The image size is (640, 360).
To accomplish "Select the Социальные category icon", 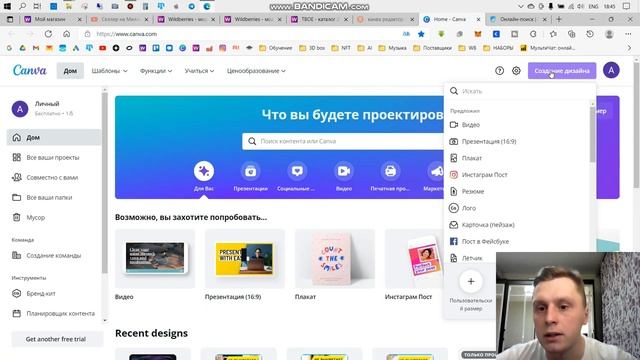I will [x=297, y=171].
